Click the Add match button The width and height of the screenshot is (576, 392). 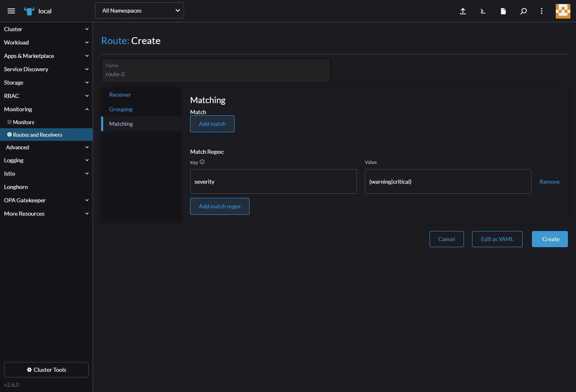(212, 124)
